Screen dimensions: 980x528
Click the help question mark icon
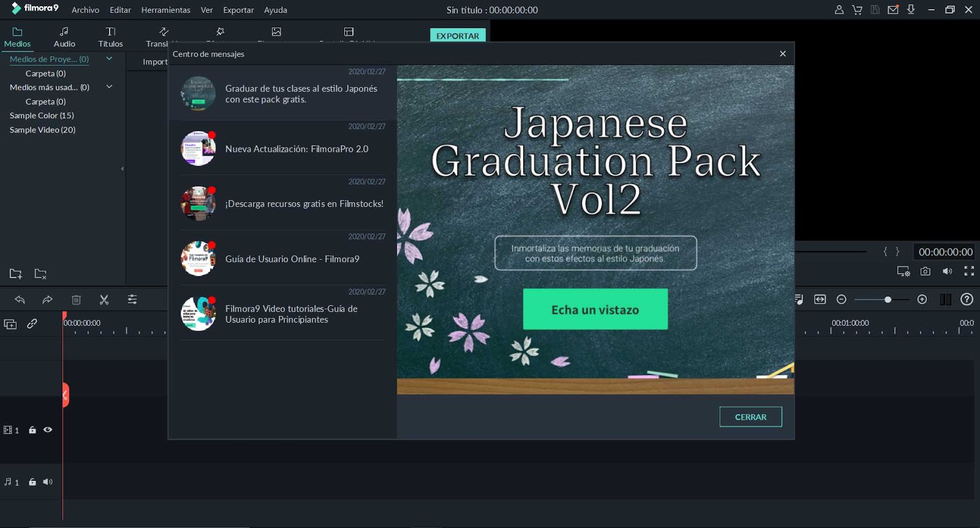pos(967,300)
